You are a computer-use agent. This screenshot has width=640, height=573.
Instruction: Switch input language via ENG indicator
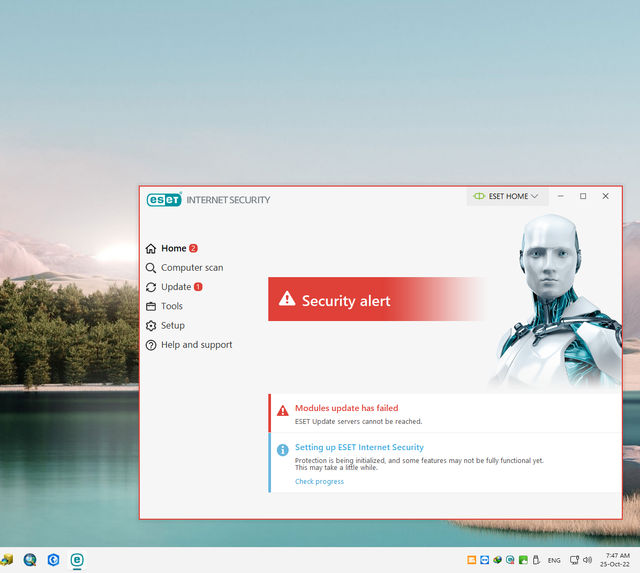point(554,560)
